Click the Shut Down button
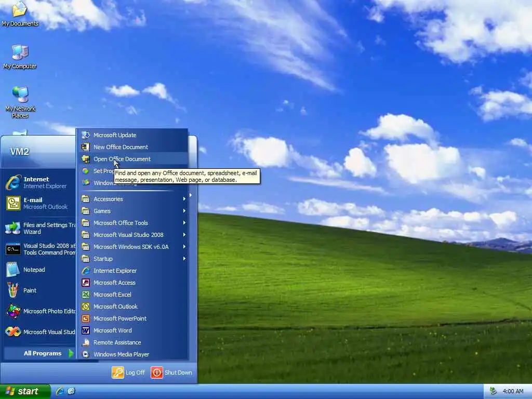 point(171,373)
